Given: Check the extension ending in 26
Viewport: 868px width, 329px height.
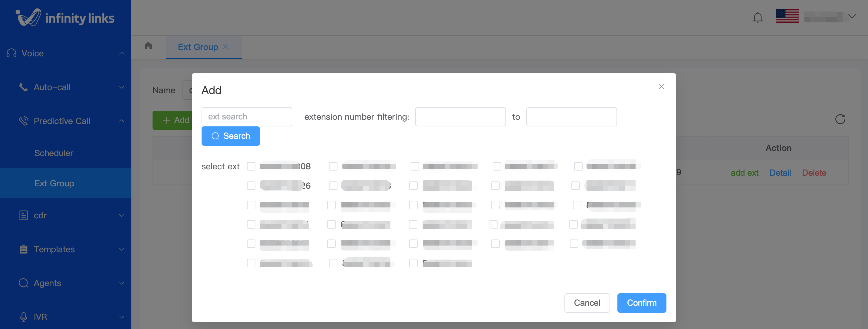Looking at the screenshot, I should [251, 186].
